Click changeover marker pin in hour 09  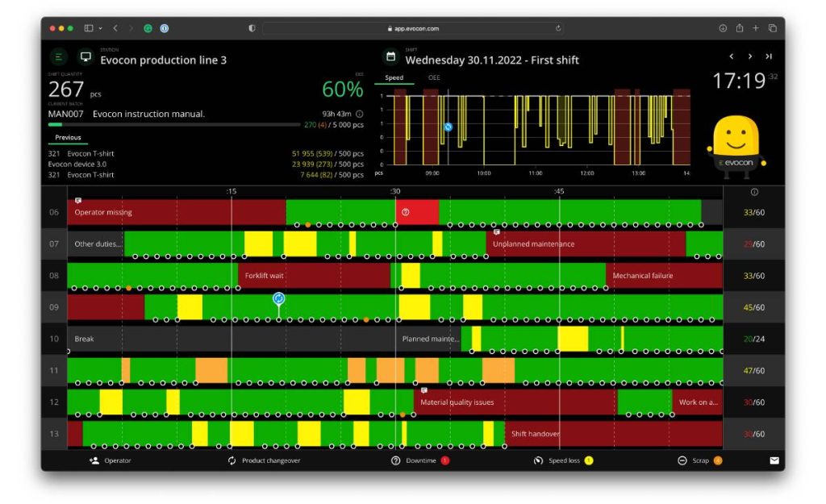click(x=278, y=298)
